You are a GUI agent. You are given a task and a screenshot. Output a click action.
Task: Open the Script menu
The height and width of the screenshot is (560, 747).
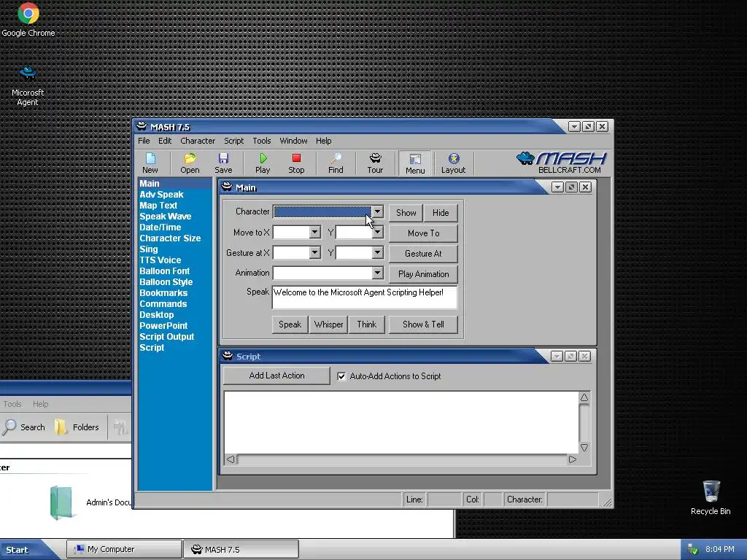234,141
